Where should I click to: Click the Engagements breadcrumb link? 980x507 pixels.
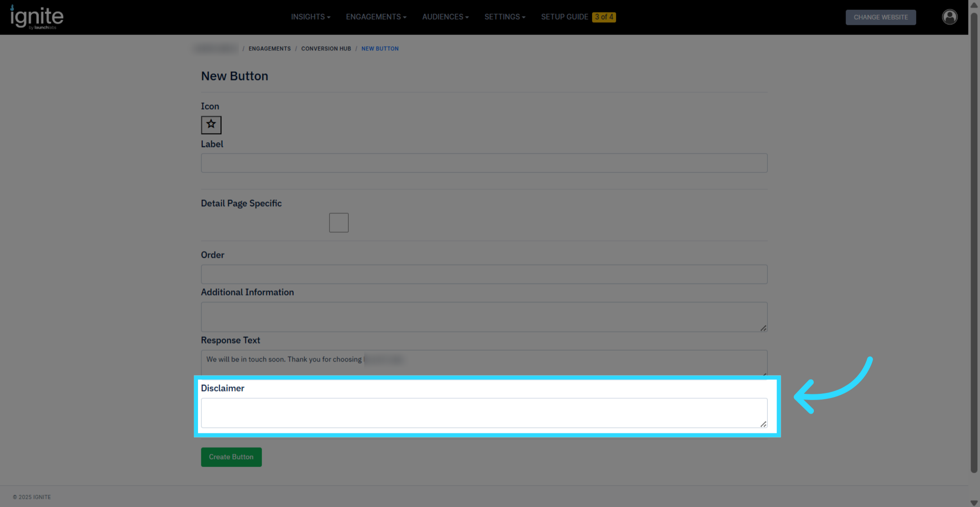[x=269, y=49]
